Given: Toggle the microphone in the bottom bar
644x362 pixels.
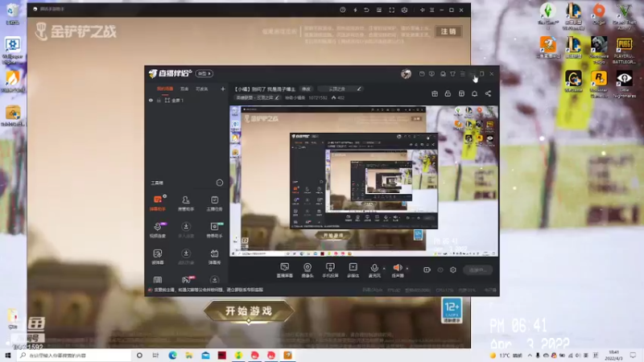Looking at the screenshot, I should (374, 270).
